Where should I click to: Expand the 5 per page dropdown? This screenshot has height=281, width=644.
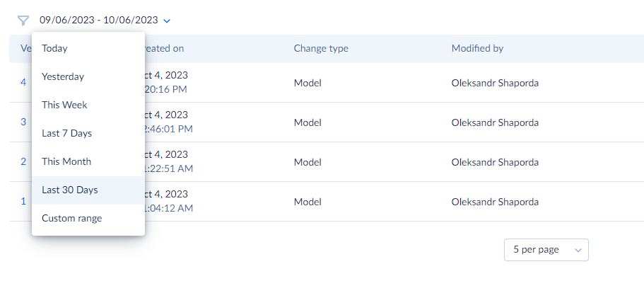pos(546,250)
